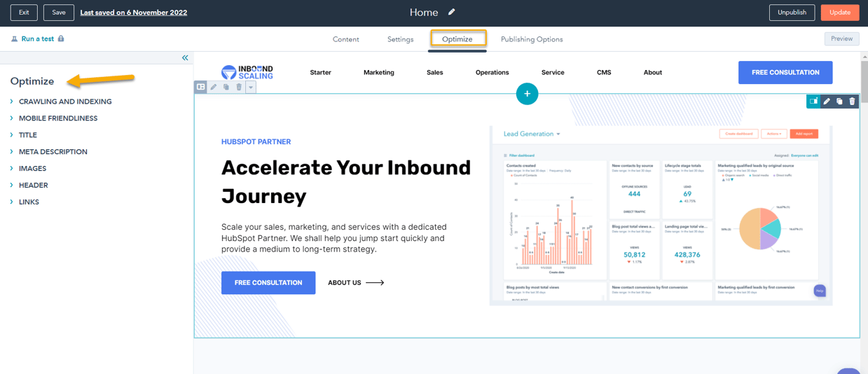868x374 pixels.
Task: Click the teal plus add-section button
Action: (x=527, y=94)
